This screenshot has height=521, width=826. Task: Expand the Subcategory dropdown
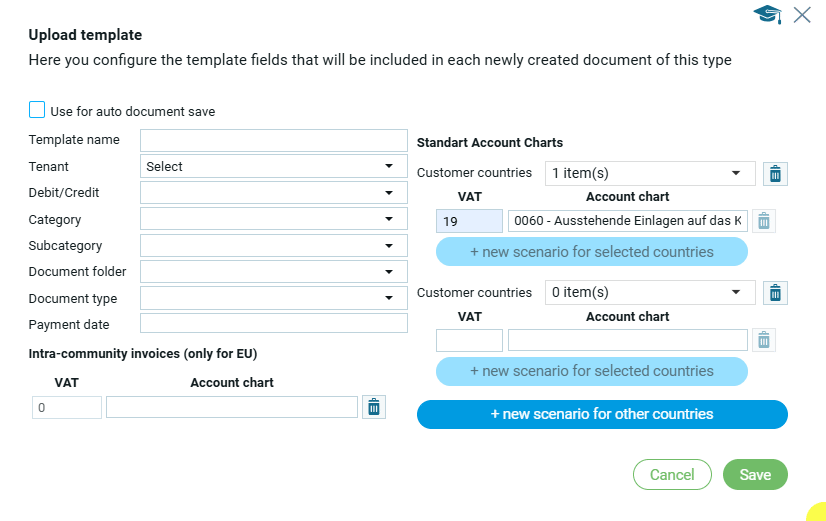pyautogui.click(x=274, y=245)
